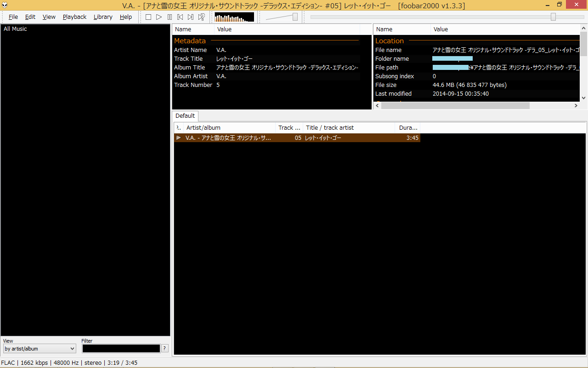
Task: Open the Help menu
Action: coord(126,17)
